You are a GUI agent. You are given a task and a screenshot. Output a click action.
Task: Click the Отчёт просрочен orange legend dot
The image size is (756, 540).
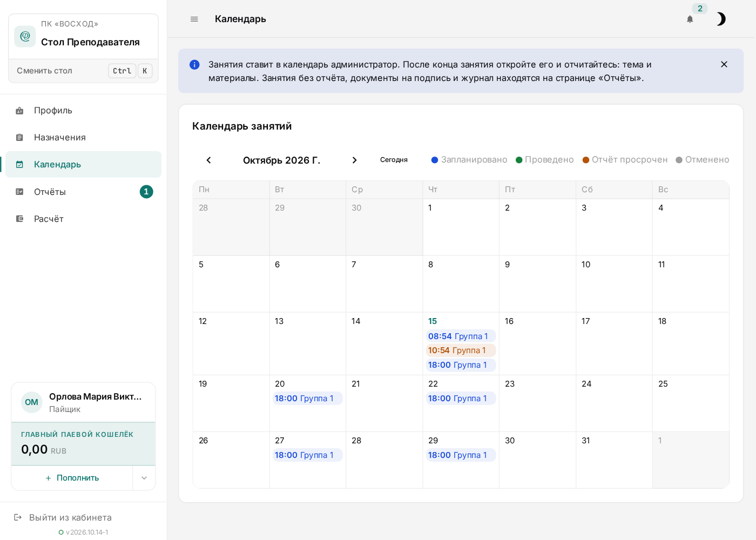pos(586,160)
